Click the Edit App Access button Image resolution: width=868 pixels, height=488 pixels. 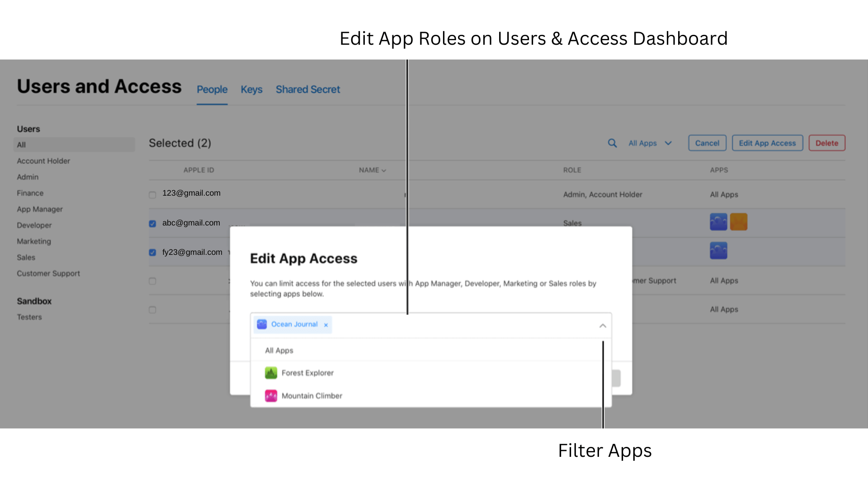767,143
